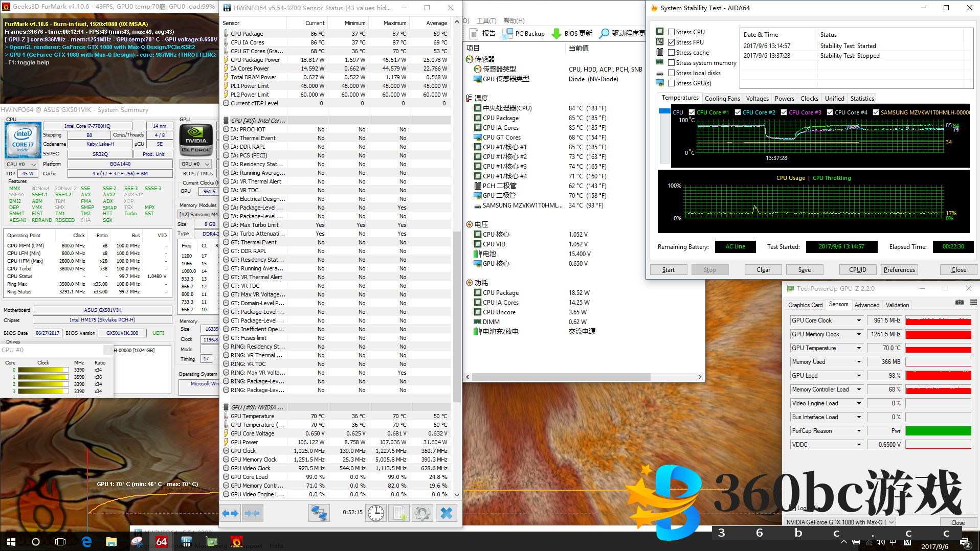Click the HWiNFO log file icon
The width and height of the screenshot is (980, 551).
[x=399, y=513]
